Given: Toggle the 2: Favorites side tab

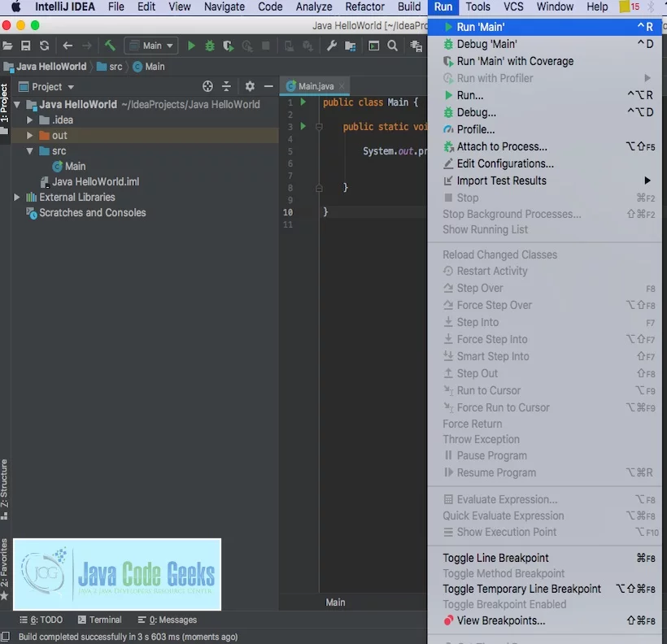Looking at the screenshot, I should tap(4, 569).
